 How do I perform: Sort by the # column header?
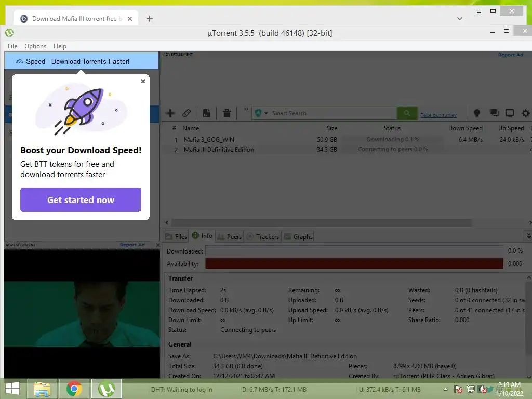pos(174,128)
